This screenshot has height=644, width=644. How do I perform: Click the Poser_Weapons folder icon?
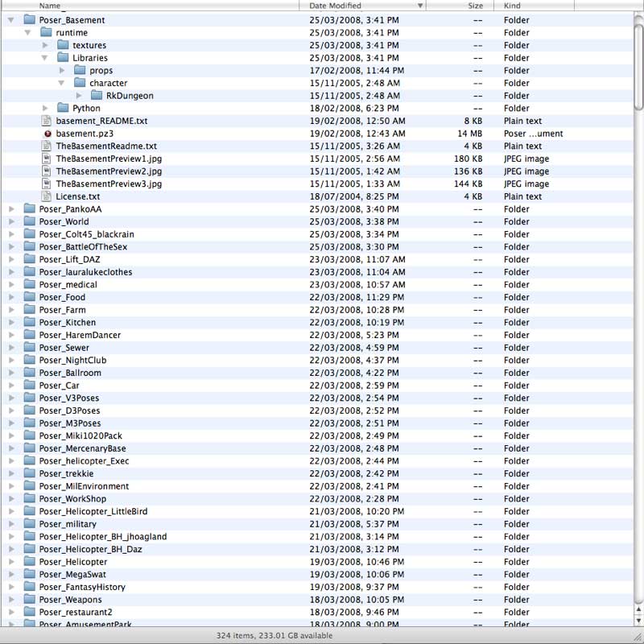(x=29, y=599)
